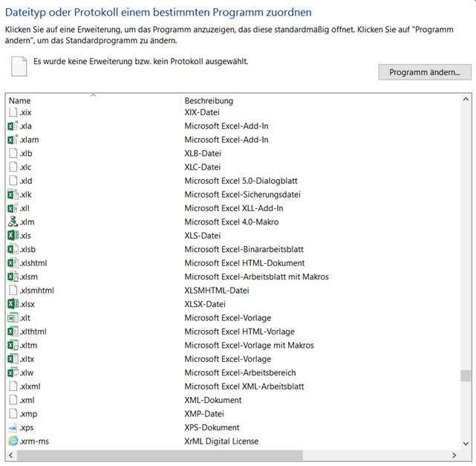Select the .xlsx Excel icon
This screenshot has width=476, height=466.
point(13,304)
